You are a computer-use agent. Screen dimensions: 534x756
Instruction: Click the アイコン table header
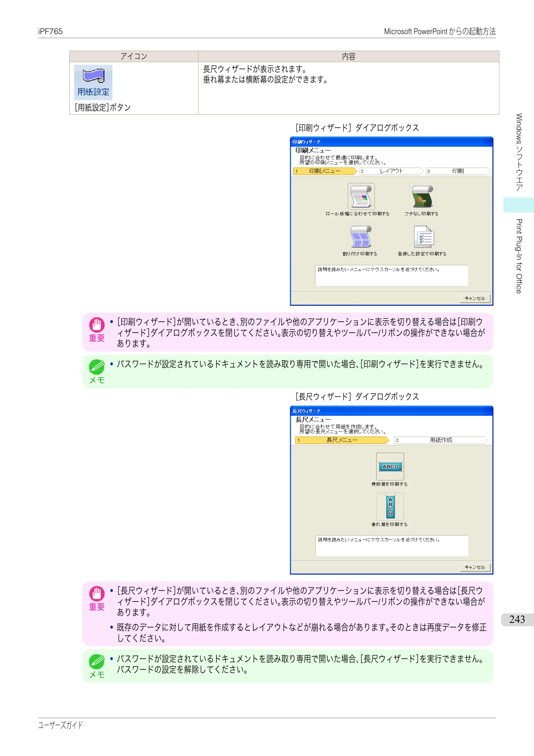[x=133, y=56]
